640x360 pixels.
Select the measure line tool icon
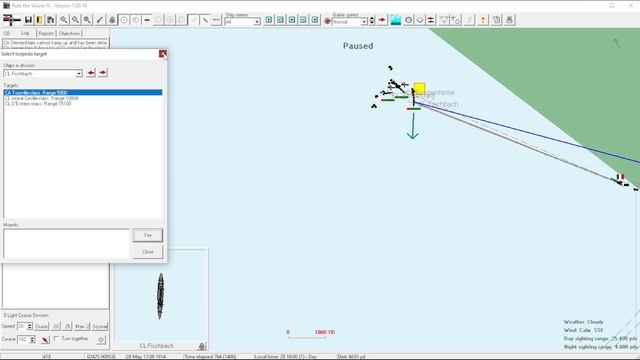[x=100, y=20]
